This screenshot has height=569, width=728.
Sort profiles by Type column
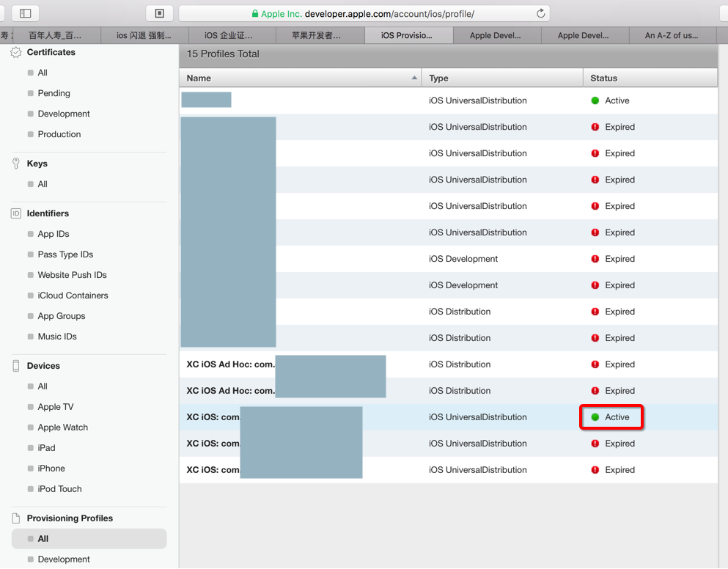(502, 78)
